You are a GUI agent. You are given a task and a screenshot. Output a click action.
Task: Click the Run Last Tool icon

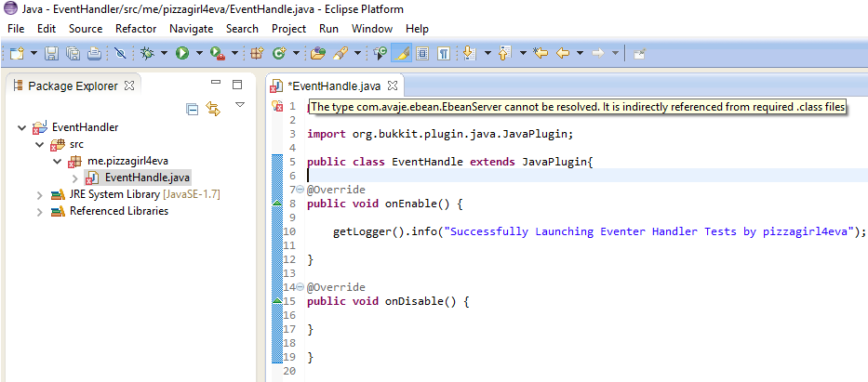click(x=218, y=54)
